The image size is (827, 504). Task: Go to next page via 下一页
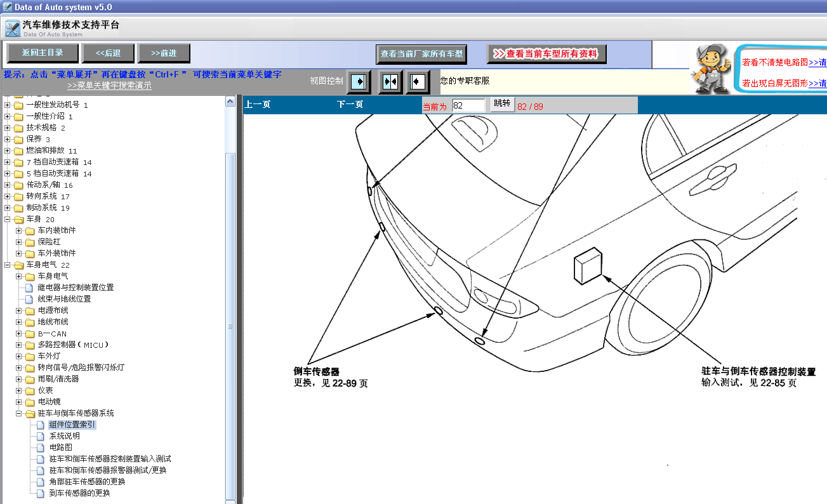350,104
